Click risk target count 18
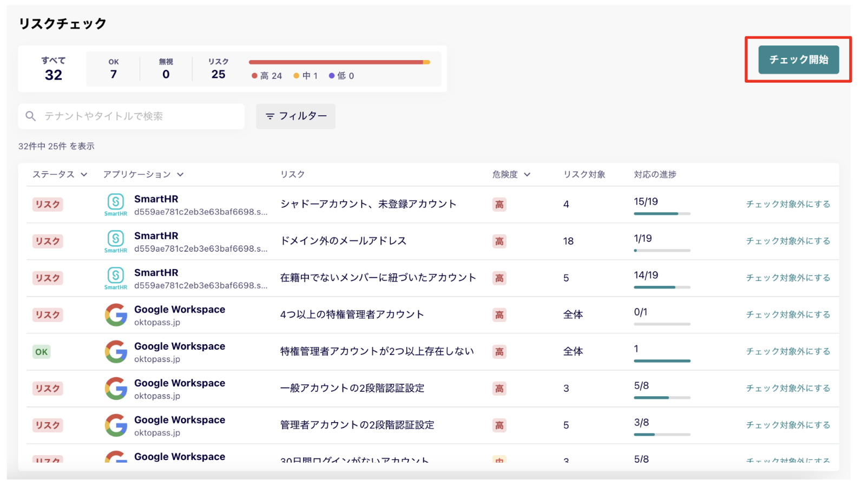The width and height of the screenshot is (868, 486). [568, 241]
